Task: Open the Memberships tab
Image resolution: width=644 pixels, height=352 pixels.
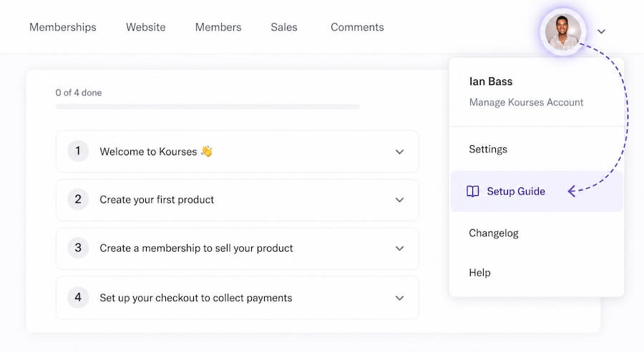Action: pos(63,27)
